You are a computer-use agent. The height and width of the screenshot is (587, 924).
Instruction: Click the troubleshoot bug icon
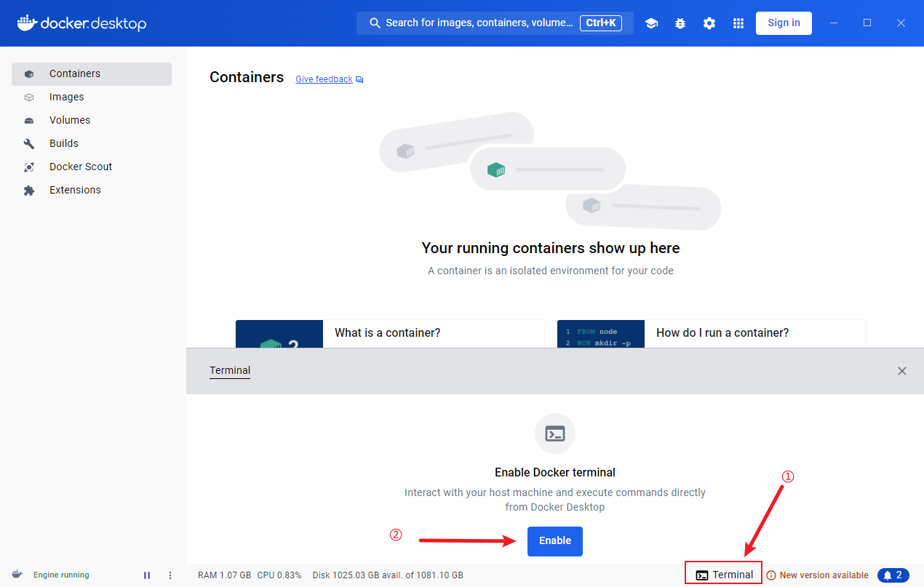coord(680,23)
